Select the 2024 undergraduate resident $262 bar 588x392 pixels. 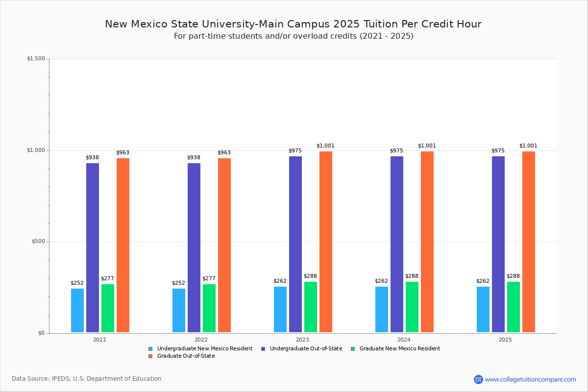(x=382, y=309)
